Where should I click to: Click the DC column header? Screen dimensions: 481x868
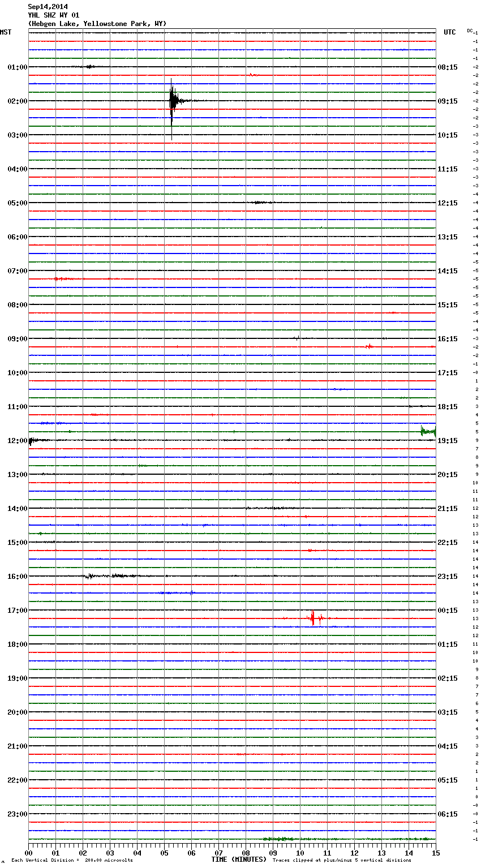point(470,31)
